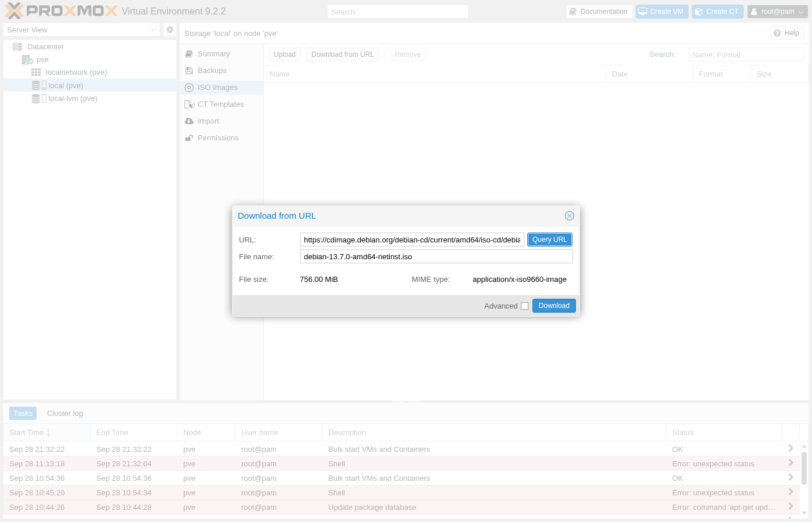
Task: Open the ISO Images panel
Action: pos(222,88)
